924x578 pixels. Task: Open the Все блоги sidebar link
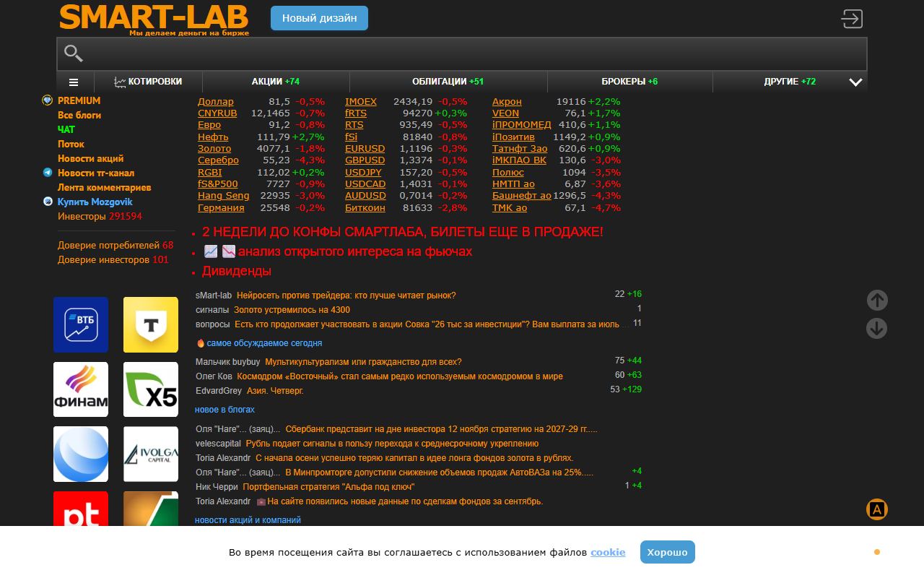(x=79, y=115)
